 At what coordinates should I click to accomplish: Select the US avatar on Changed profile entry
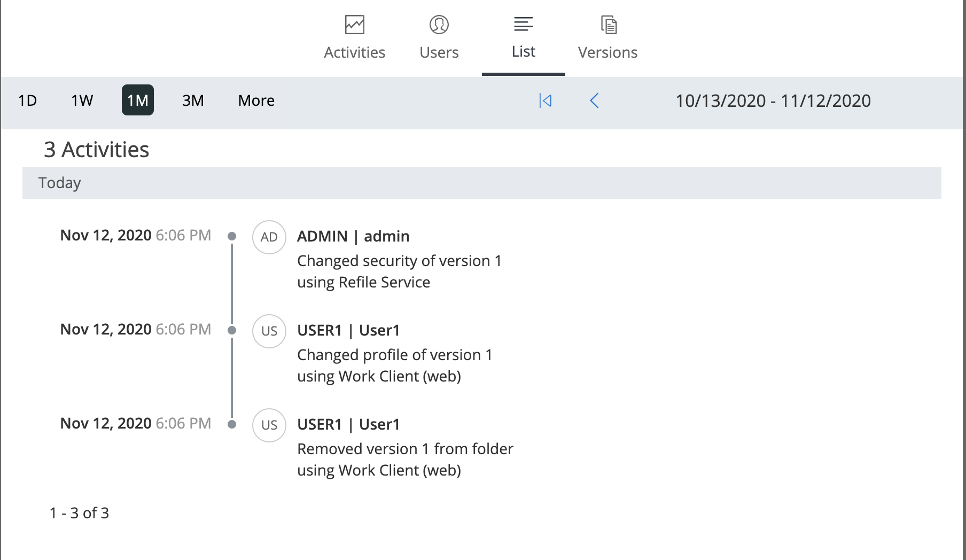click(269, 331)
